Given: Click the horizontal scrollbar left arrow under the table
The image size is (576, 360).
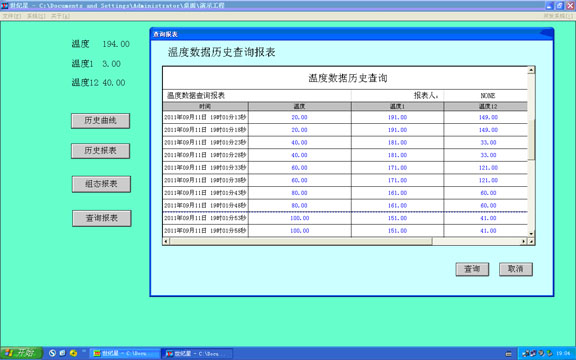Looking at the screenshot, I should coord(166,241).
